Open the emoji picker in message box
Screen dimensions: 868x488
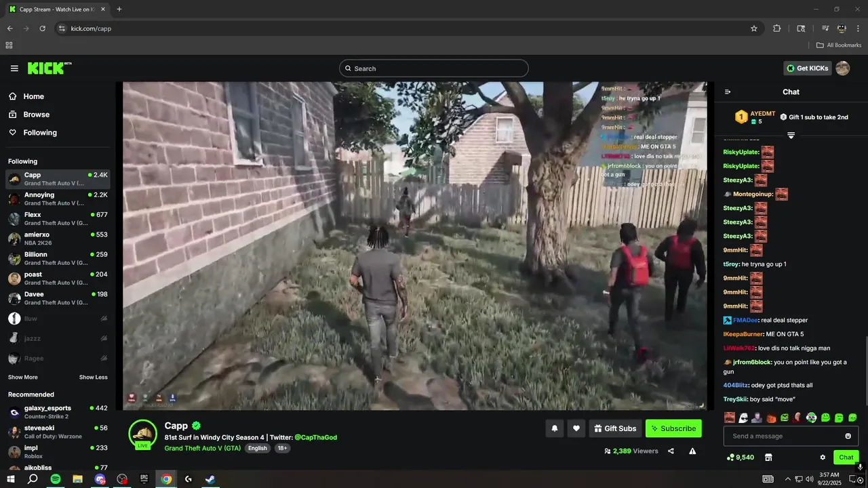click(x=848, y=436)
